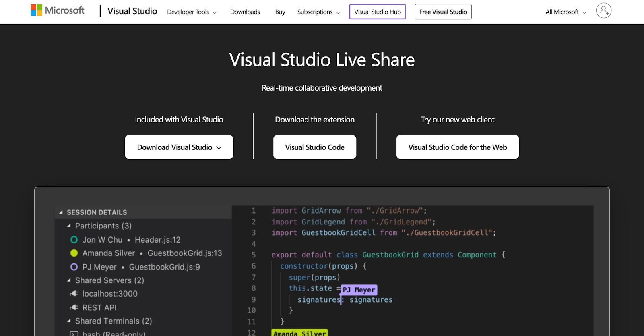Open the account sign-in avatar icon
Image resolution: width=644 pixels, height=336 pixels.
pyautogui.click(x=603, y=10)
